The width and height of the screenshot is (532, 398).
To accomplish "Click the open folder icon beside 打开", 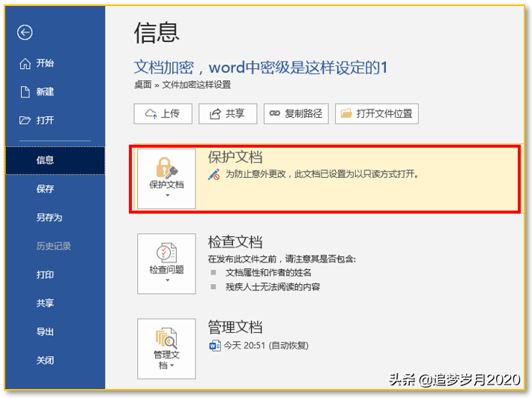I will (x=25, y=120).
